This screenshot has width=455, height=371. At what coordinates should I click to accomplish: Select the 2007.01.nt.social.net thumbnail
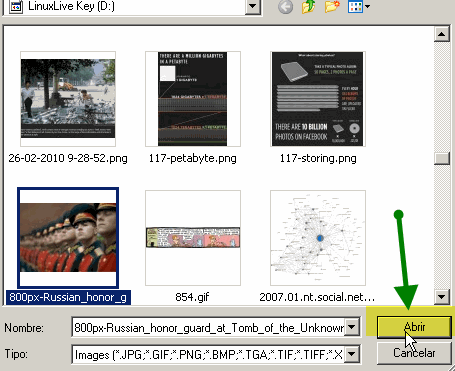318,238
